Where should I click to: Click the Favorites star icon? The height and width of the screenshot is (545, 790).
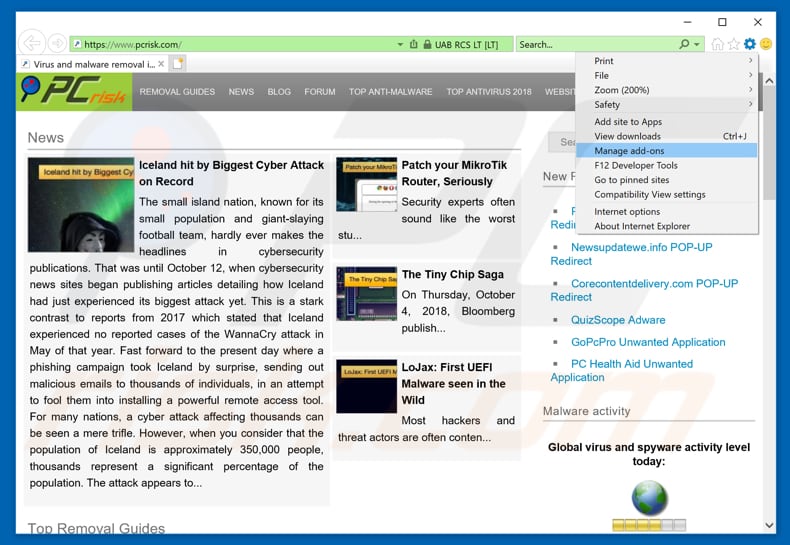tap(734, 44)
